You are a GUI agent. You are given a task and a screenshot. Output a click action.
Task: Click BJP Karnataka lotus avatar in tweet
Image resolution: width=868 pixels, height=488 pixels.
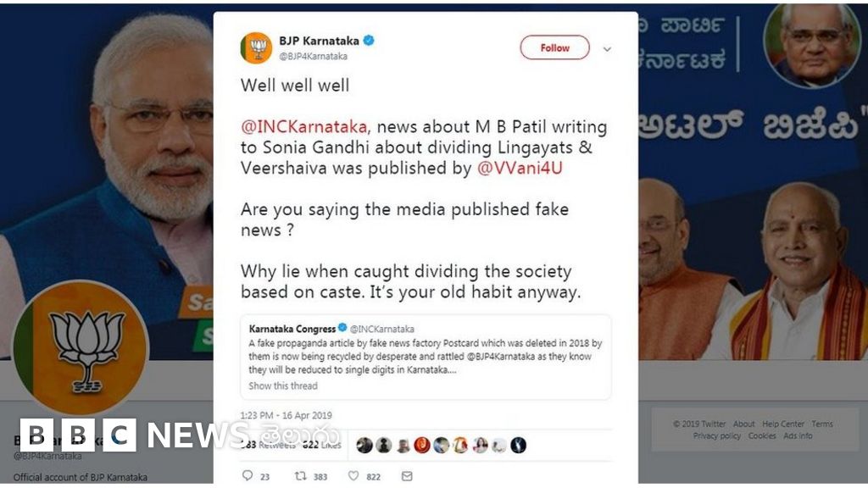(x=256, y=48)
